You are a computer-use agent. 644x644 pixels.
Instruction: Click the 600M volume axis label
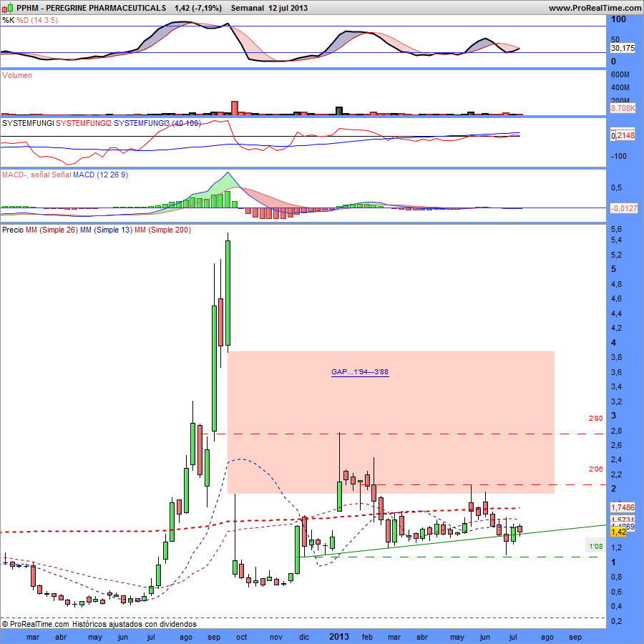point(620,74)
